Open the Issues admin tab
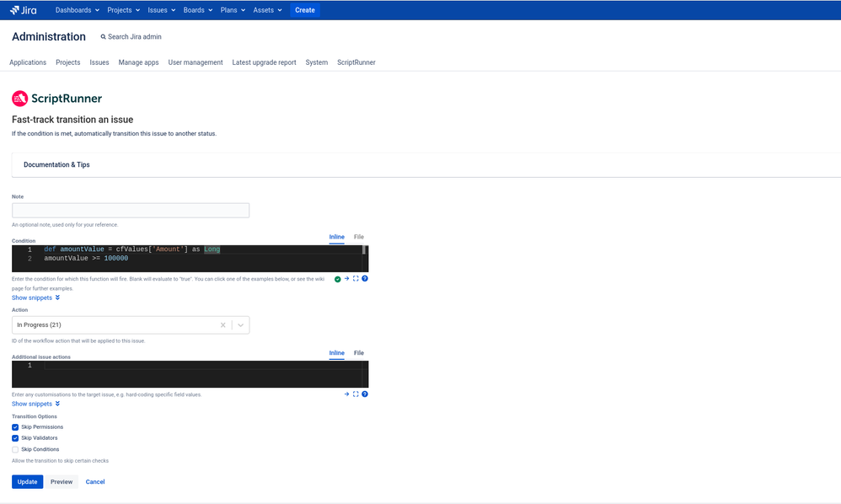 click(x=99, y=62)
